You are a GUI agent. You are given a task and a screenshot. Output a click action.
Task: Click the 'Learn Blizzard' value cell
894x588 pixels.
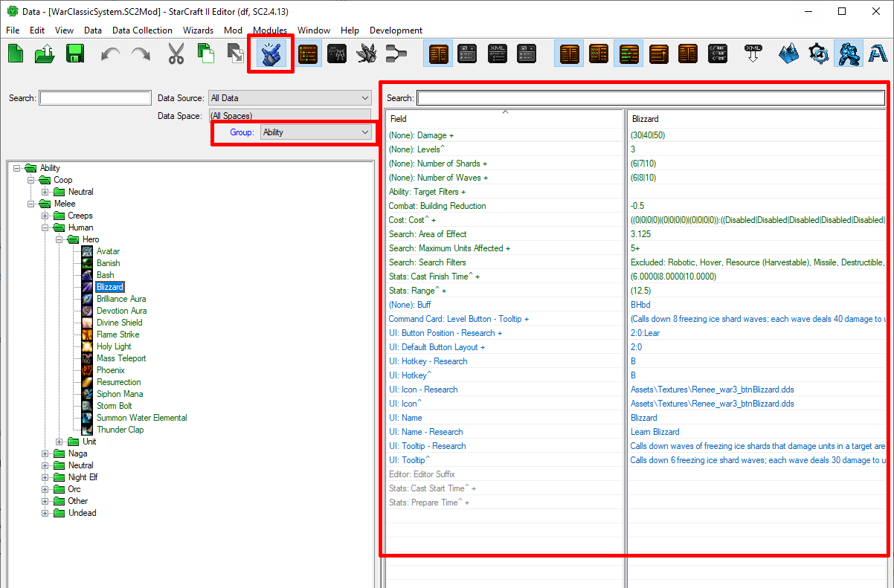point(758,432)
